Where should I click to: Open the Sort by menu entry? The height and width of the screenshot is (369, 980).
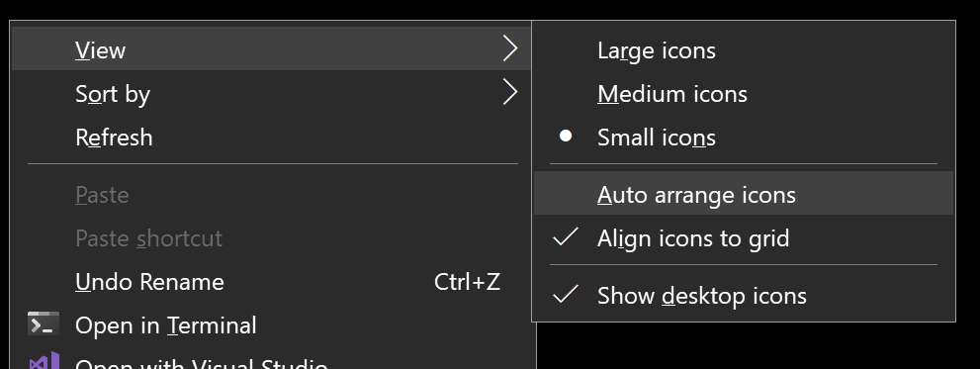click(x=271, y=93)
